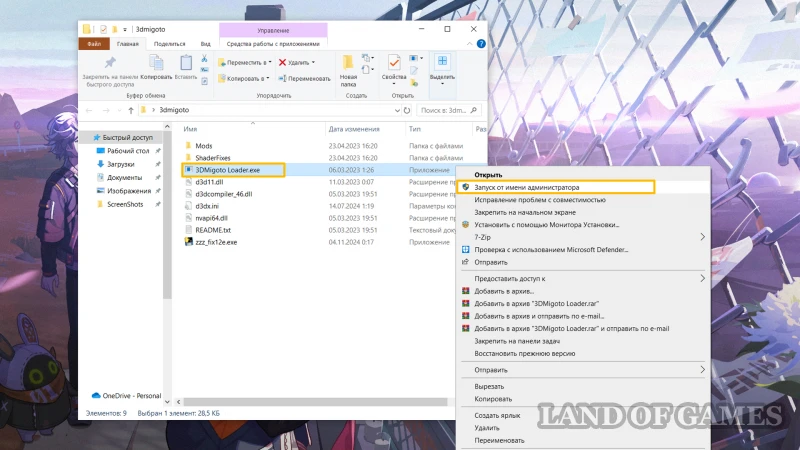The image size is (800, 450).
Task: Click the ShaderFixes folder icon
Action: pyautogui.click(x=188, y=158)
